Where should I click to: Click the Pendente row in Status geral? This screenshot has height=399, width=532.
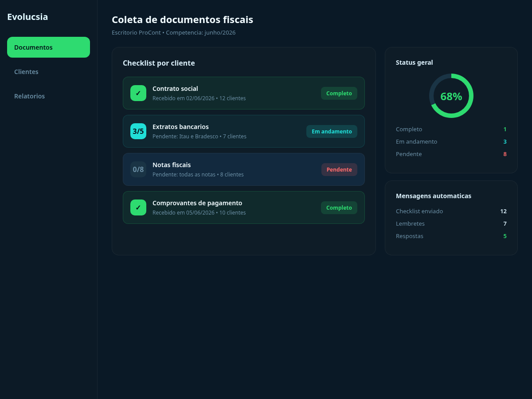[x=451, y=154]
